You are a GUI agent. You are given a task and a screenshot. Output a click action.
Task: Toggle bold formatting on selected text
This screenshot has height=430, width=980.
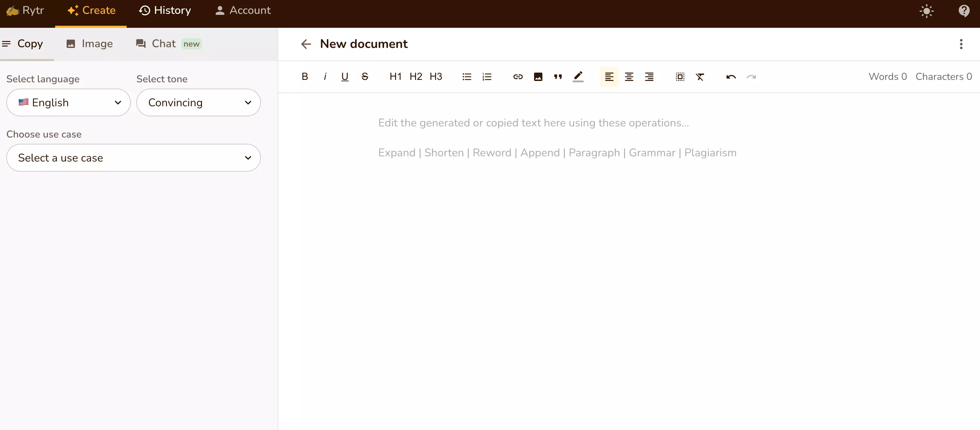tap(304, 76)
